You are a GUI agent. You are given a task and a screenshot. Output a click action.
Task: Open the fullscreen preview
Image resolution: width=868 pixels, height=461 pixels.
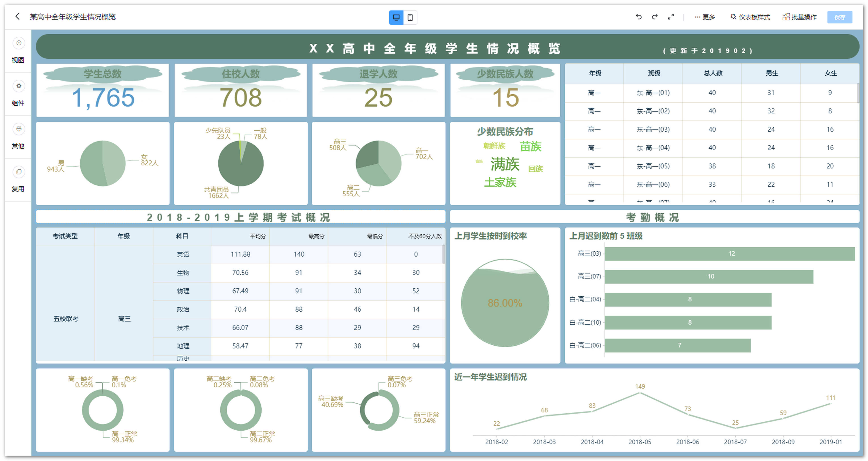coord(671,17)
